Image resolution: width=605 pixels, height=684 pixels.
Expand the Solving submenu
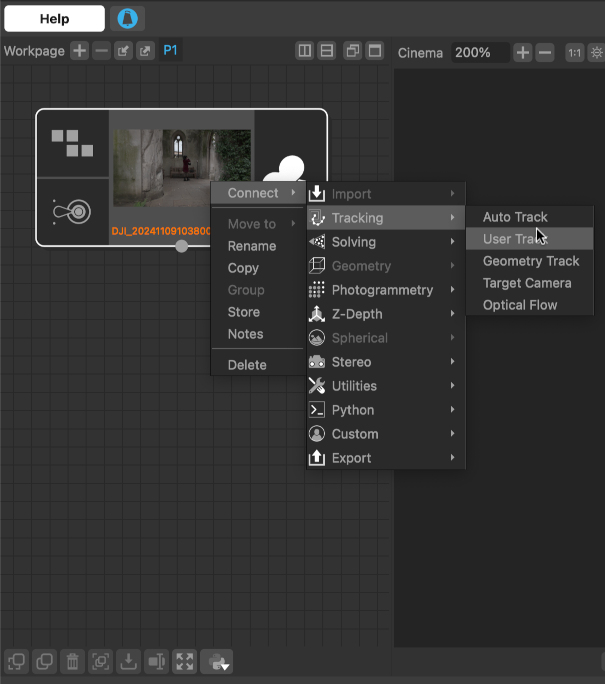tap(386, 242)
